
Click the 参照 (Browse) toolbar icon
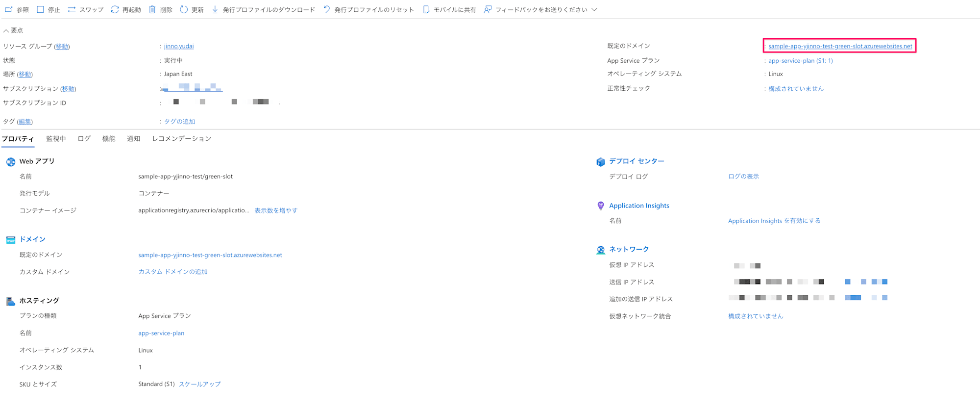[x=9, y=9]
